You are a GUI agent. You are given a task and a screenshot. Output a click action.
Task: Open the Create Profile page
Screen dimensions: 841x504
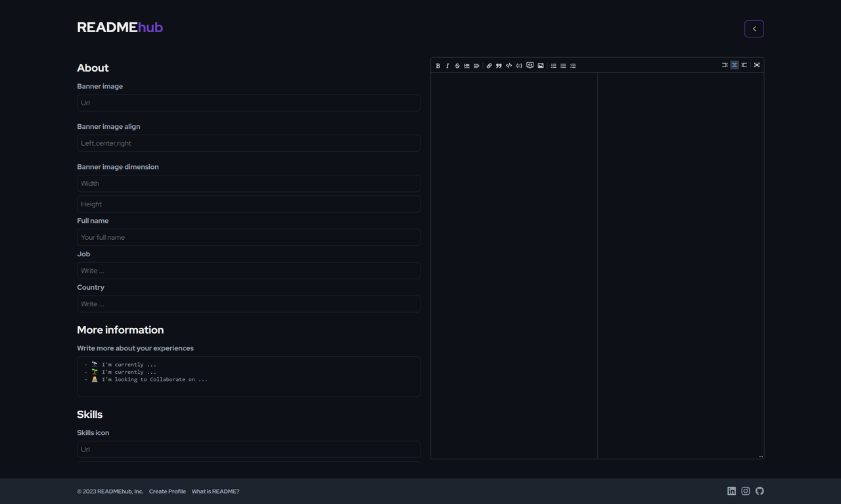coord(167,491)
